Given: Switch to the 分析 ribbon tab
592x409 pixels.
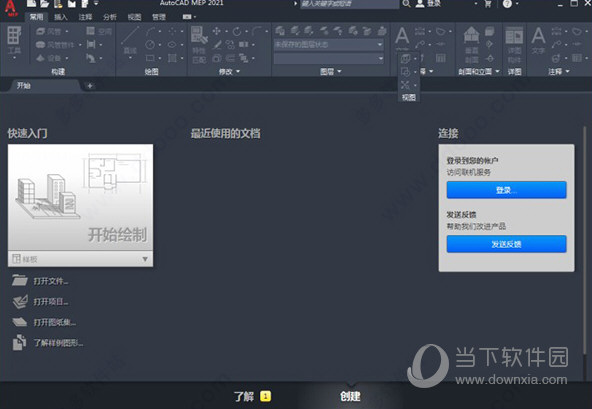Looking at the screenshot, I should point(110,17).
